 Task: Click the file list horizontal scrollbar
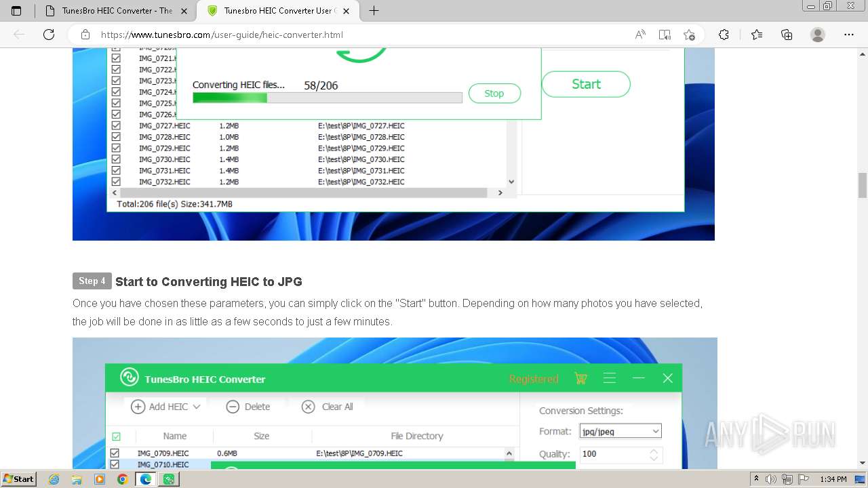303,192
